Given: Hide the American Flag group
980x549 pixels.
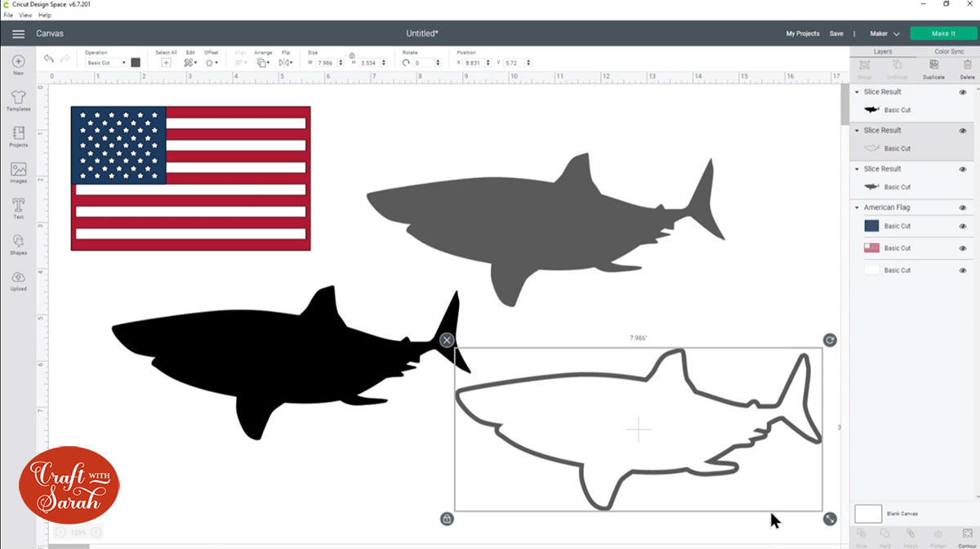Looking at the screenshot, I should 963,208.
